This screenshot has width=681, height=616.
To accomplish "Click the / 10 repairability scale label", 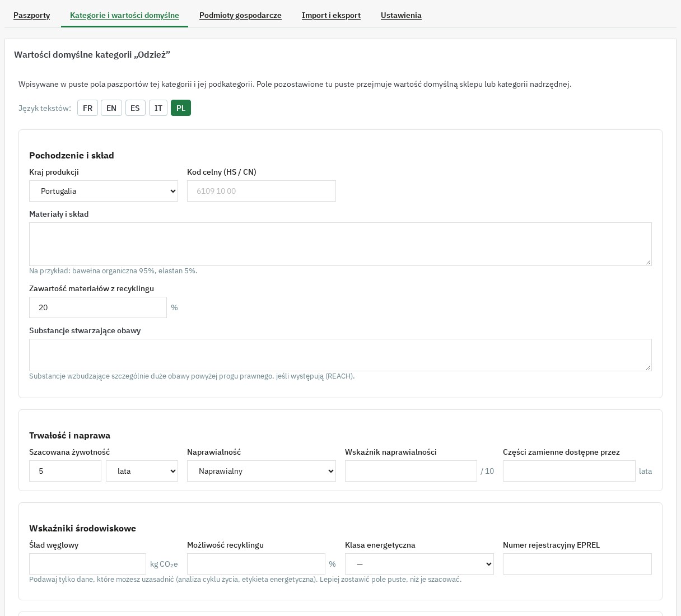I will click(x=487, y=471).
